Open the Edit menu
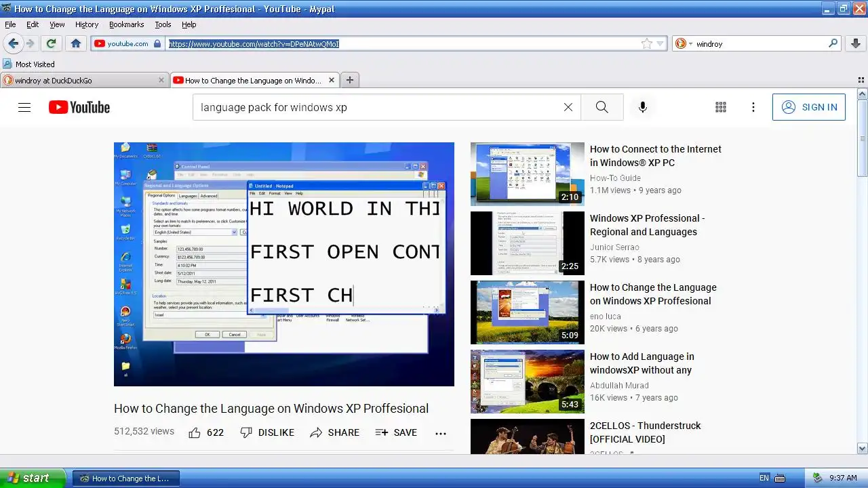Image resolution: width=868 pixels, height=488 pixels. [33, 24]
